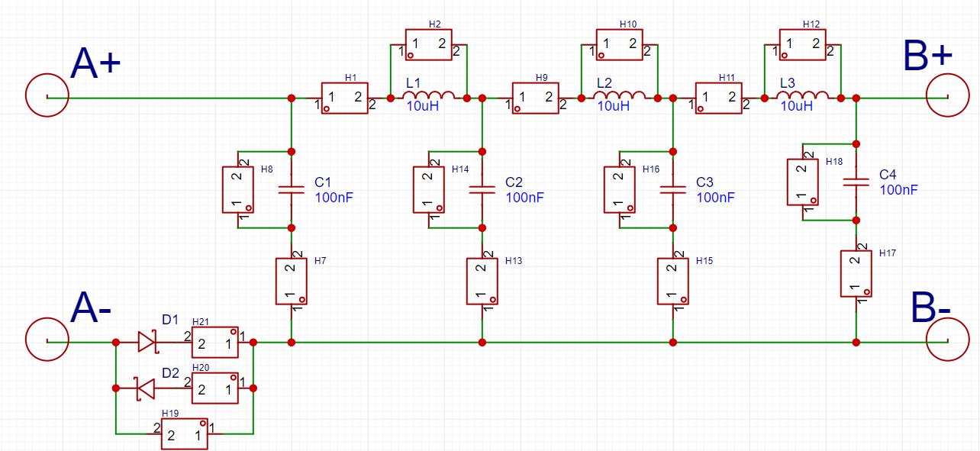The width and height of the screenshot is (980, 451).
Task: Select the H7 header below C1
Action: tap(291, 281)
